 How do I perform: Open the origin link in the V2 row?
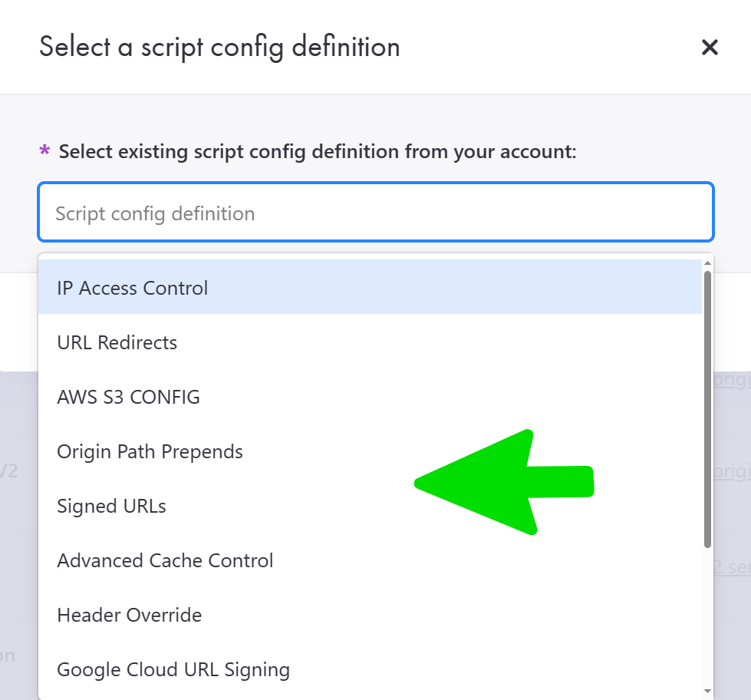[x=732, y=471]
